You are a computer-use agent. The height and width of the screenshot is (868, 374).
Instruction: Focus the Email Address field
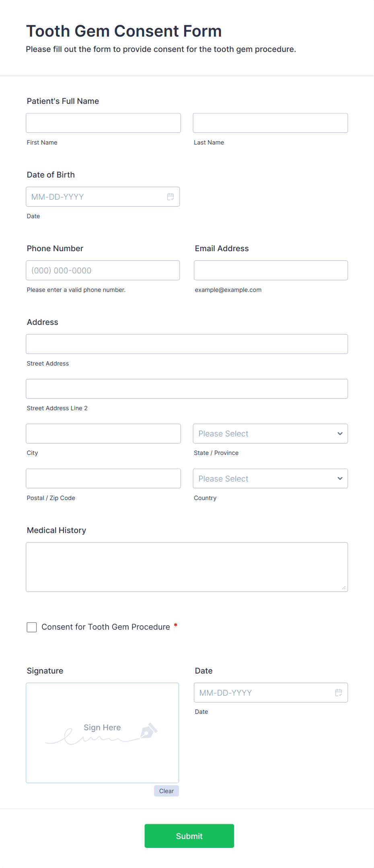pyautogui.click(x=270, y=270)
